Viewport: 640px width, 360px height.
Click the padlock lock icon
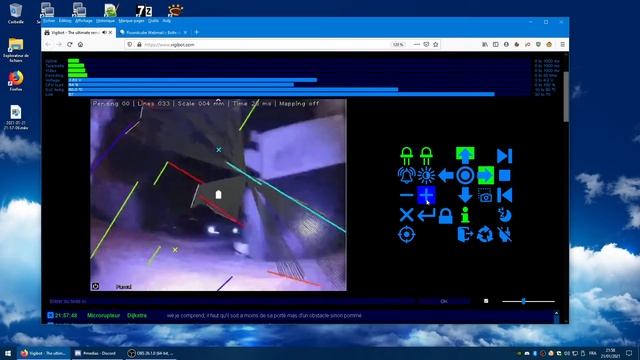[x=446, y=216]
